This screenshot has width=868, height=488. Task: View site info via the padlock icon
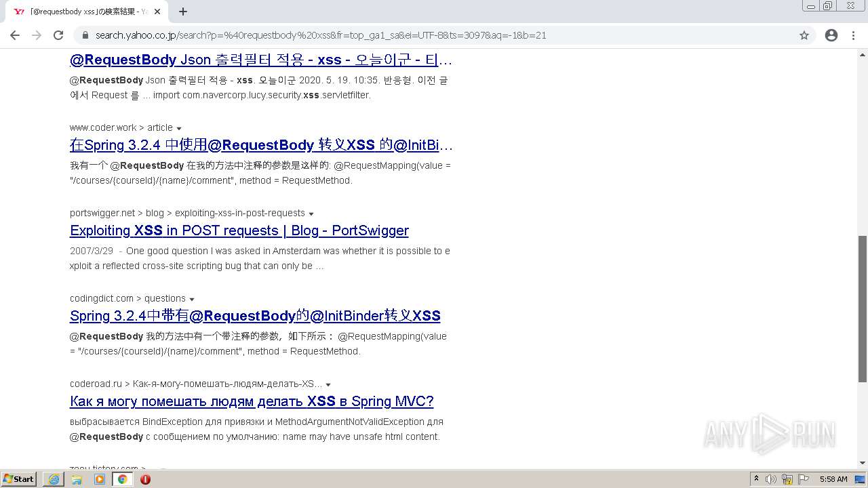pyautogui.click(x=85, y=35)
